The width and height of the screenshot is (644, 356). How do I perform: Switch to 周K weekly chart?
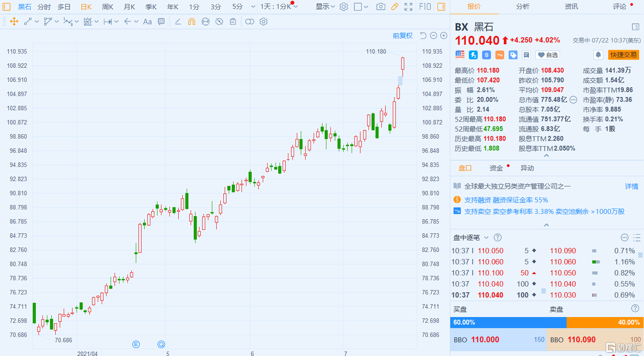tap(107, 7)
